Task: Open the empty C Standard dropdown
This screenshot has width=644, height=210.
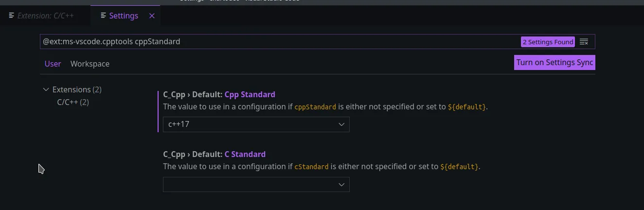Action: pyautogui.click(x=256, y=185)
